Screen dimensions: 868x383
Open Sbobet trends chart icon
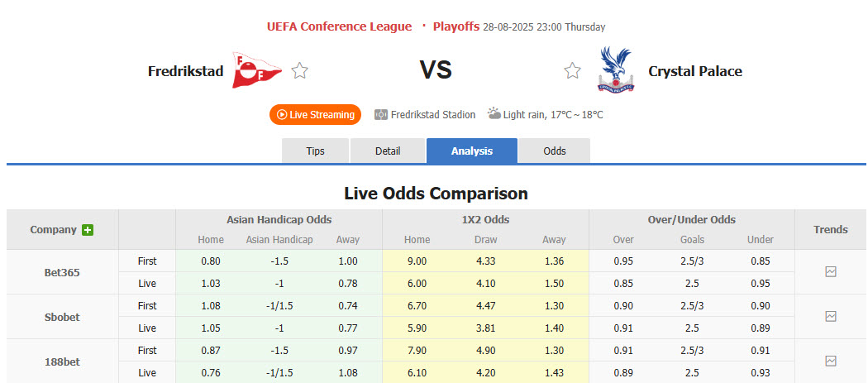click(831, 316)
